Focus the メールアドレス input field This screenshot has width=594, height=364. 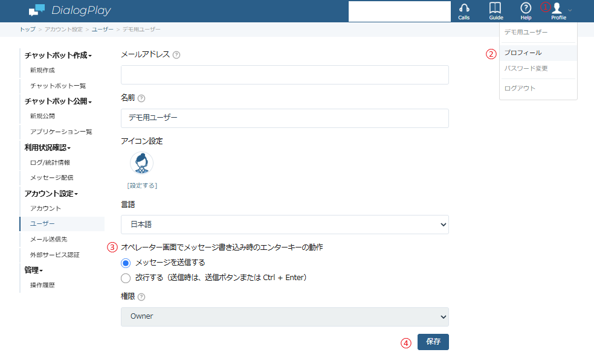point(285,75)
